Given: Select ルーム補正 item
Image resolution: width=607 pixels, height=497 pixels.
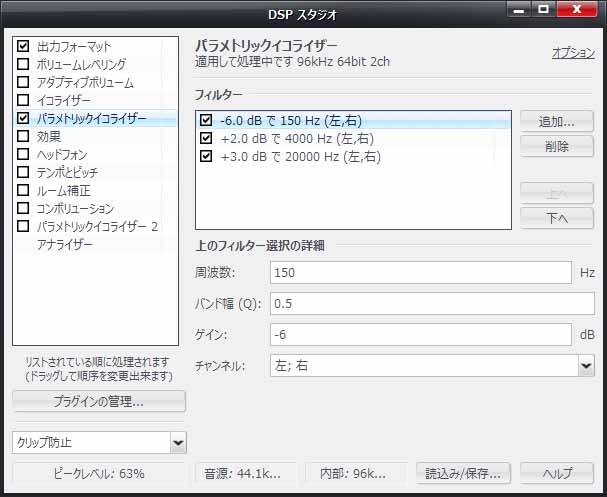Looking at the screenshot, I should 63,190.
